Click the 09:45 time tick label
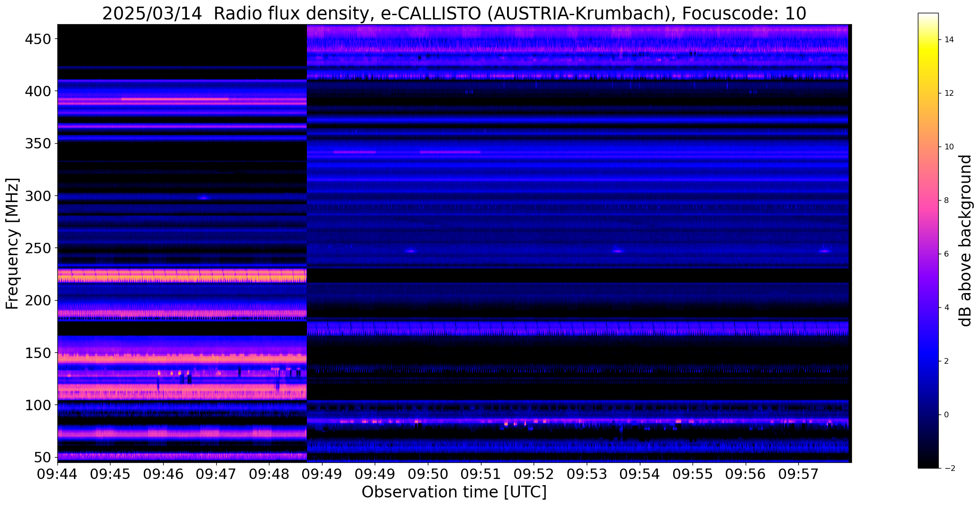Screen dimensions: 980x506 coord(111,474)
